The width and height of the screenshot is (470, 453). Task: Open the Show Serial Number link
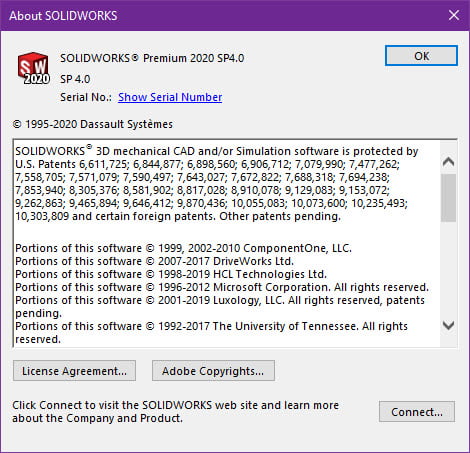170,97
